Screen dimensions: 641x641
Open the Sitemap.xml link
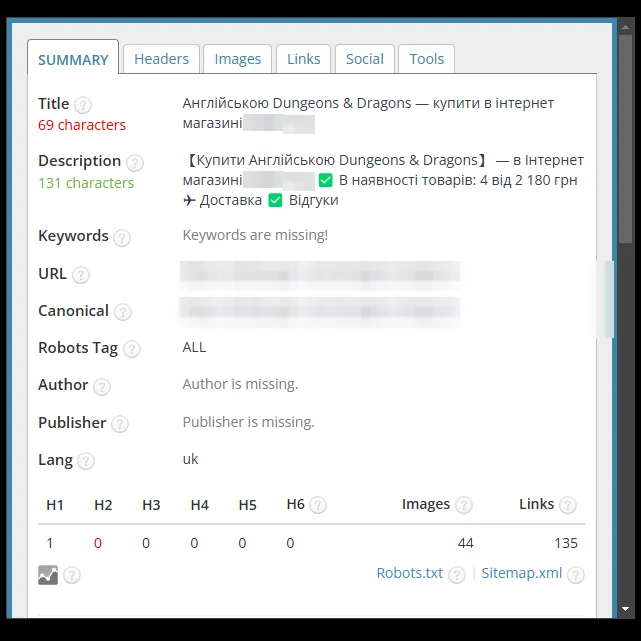[522, 573]
